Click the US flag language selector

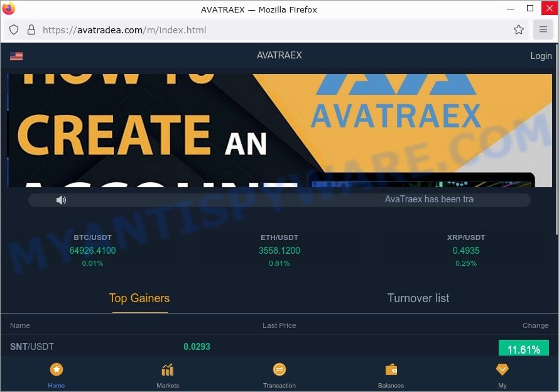pyautogui.click(x=16, y=56)
